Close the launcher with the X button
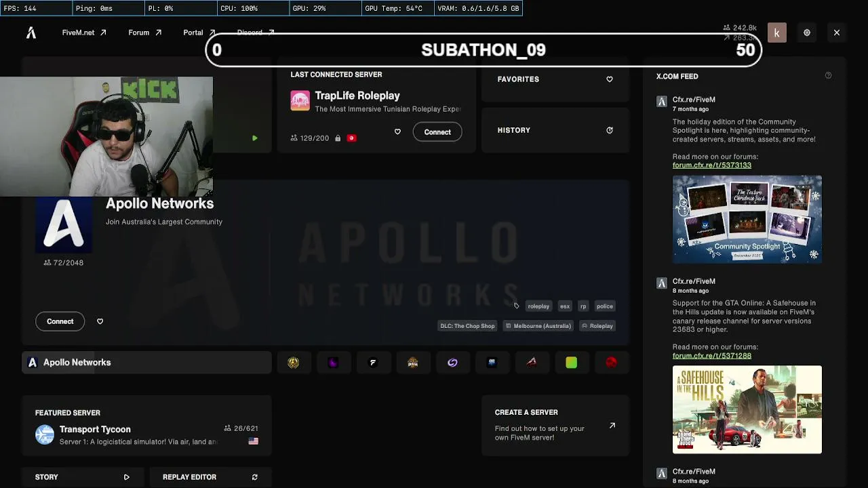 837,33
